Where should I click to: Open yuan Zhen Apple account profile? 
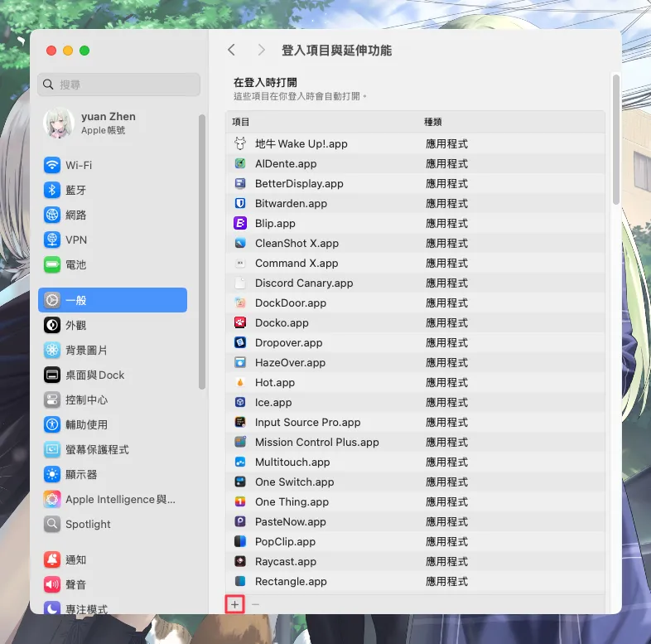108,123
